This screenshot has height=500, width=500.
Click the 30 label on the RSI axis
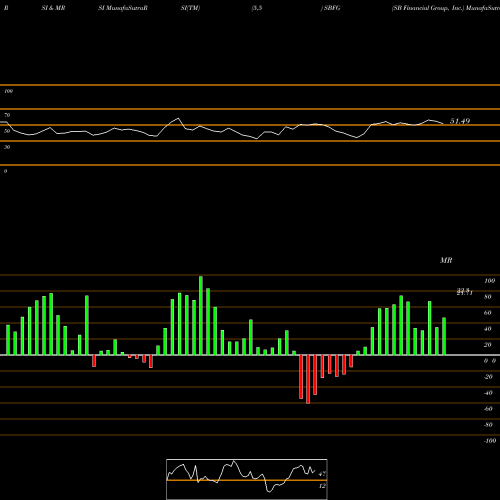tap(7, 147)
